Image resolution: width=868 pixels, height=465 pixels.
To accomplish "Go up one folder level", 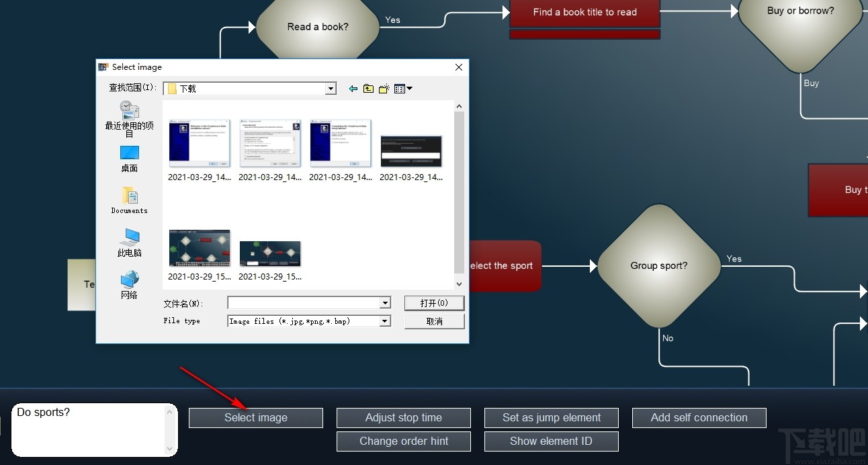I will coord(368,89).
